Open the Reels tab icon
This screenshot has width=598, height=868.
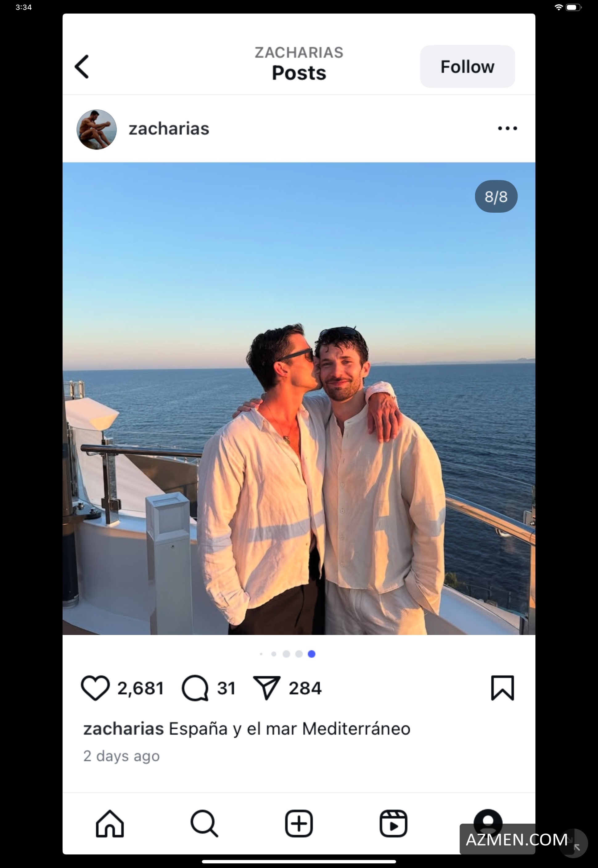point(393,824)
